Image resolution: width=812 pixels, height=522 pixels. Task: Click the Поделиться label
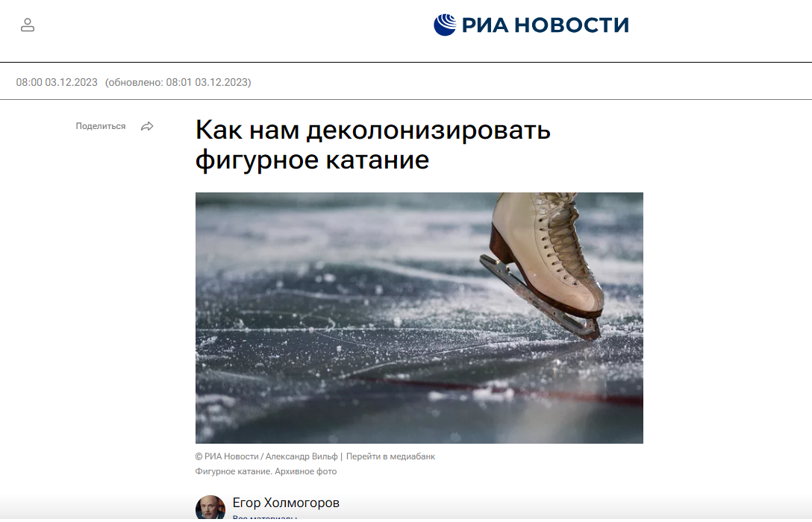[x=101, y=126]
